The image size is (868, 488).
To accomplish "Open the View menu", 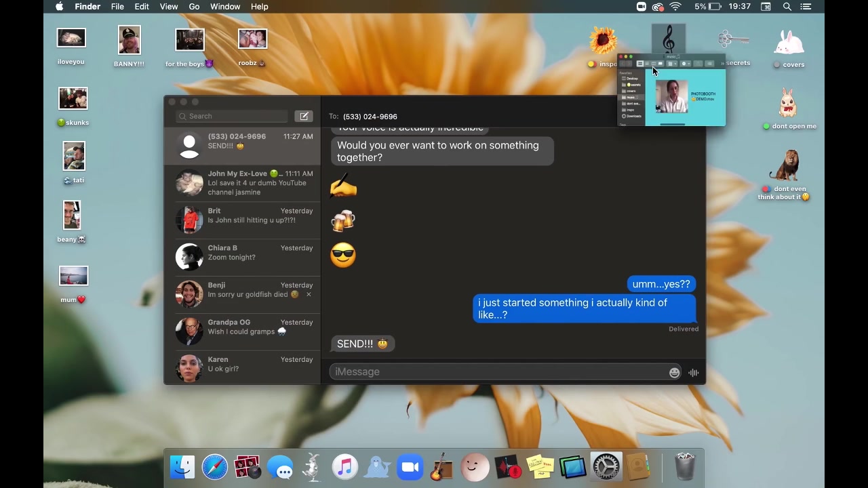I will pos(169,7).
